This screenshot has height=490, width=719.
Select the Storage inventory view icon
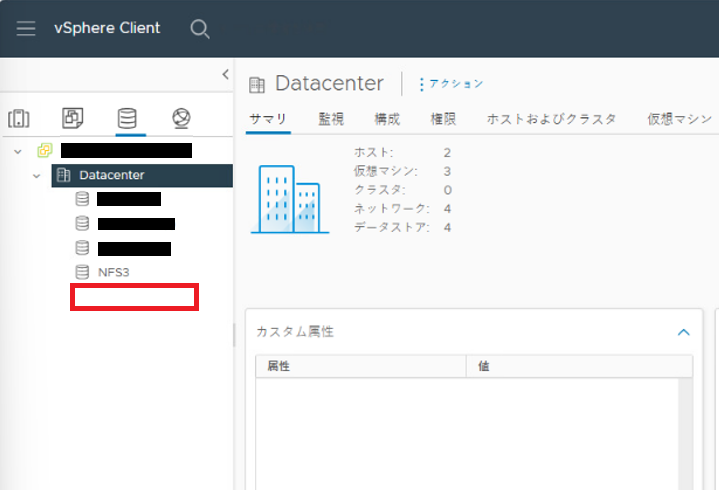pos(127,119)
